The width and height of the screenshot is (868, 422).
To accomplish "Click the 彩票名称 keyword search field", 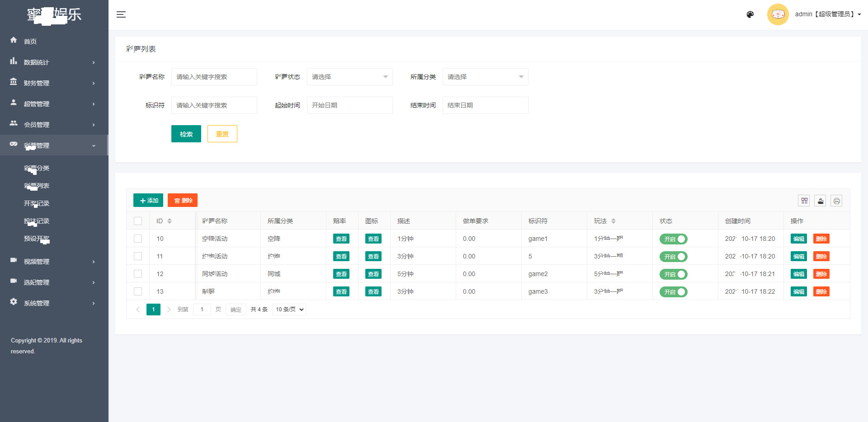I will pos(214,77).
